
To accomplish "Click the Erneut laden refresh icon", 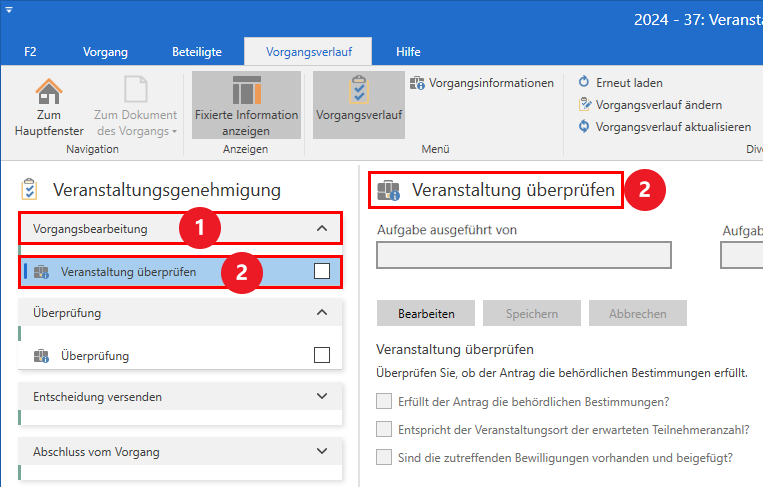I will pos(584,83).
